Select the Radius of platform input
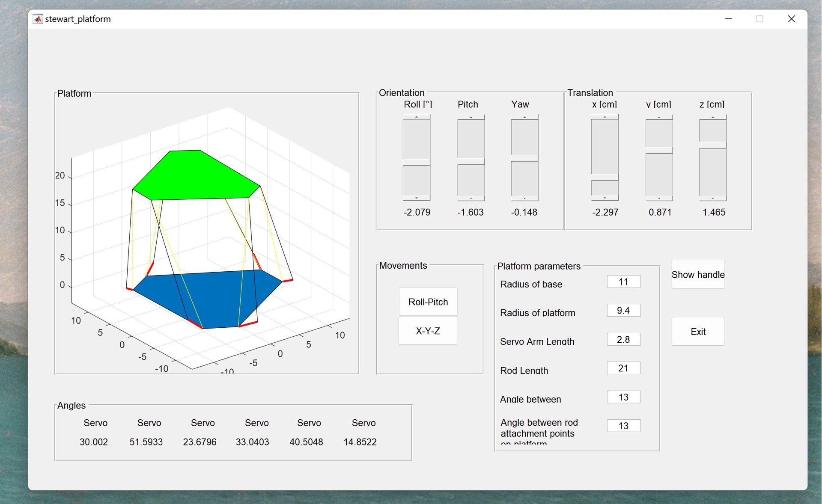The width and height of the screenshot is (822, 504). [x=623, y=311]
